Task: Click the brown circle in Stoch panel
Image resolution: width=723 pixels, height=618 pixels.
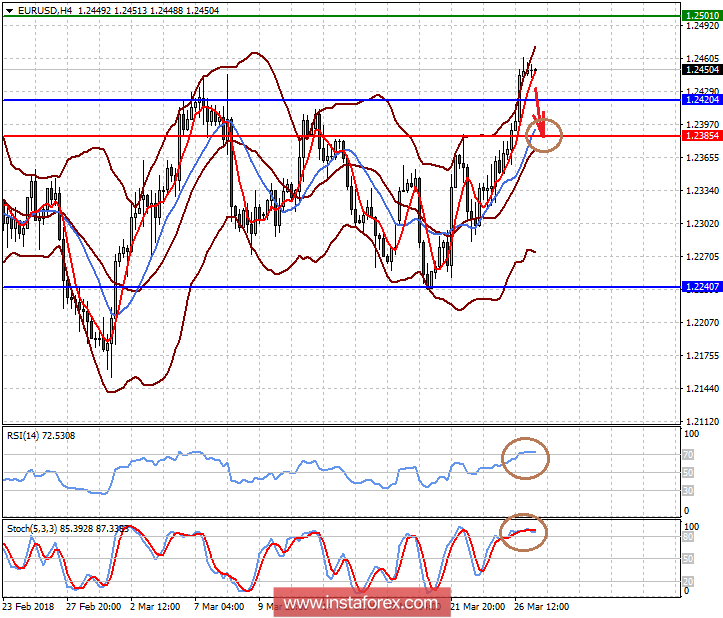Action: click(x=523, y=532)
